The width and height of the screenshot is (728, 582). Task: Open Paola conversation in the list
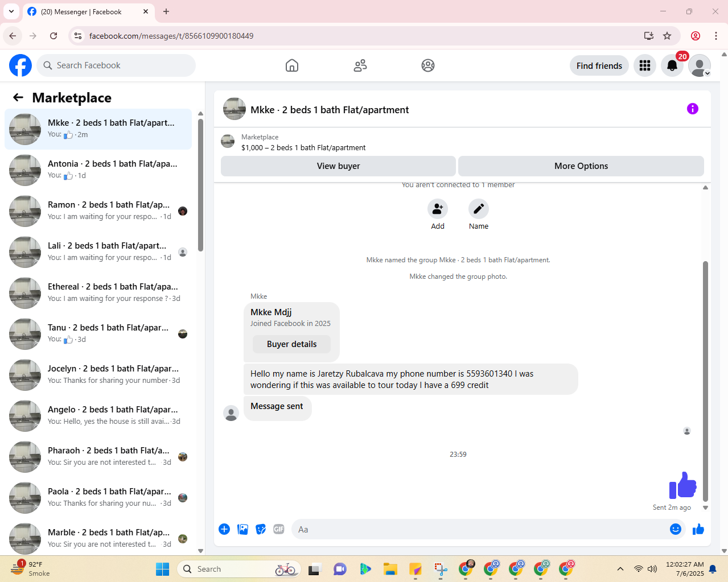(x=98, y=498)
